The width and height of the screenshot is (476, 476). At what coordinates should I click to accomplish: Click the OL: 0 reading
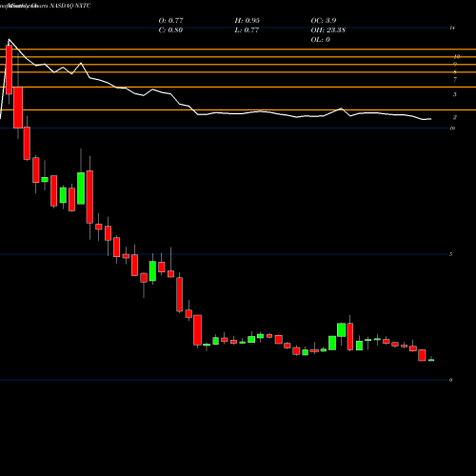click(320, 39)
